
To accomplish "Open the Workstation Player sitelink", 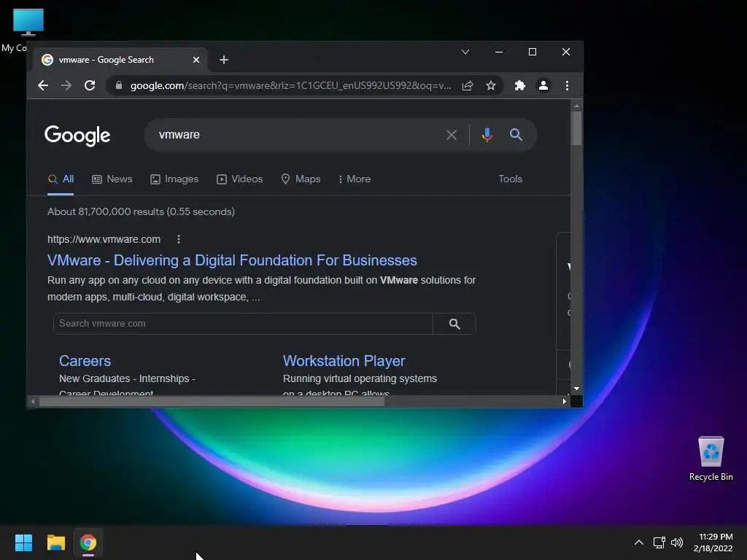I will tap(344, 361).
